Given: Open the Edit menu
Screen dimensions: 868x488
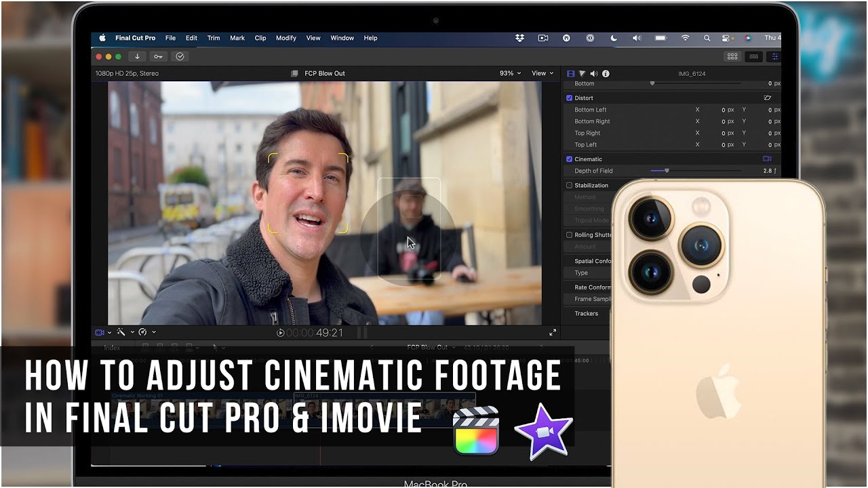Looking at the screenshot, I should tap(192, 38).
